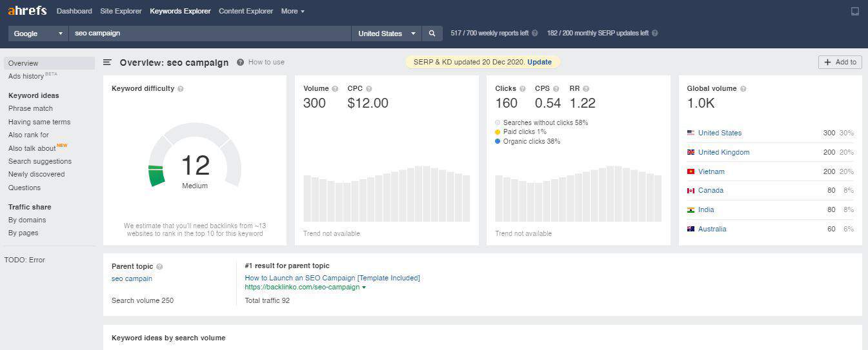Open the Volume help icon
868x350 pixels.
coord(335,89)
